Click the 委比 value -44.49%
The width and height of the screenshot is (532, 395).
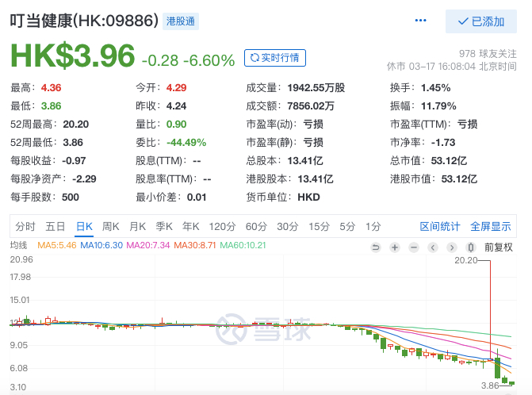186,143
